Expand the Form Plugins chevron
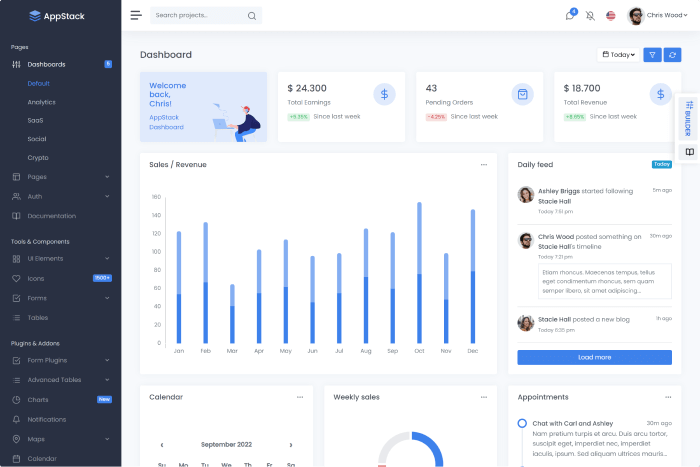Screen dimensions: 700x467 click(107, 360)
